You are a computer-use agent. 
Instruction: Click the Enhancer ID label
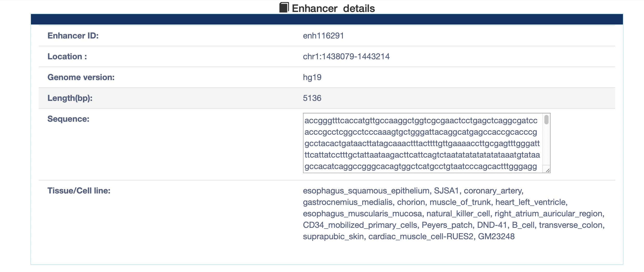73,36
